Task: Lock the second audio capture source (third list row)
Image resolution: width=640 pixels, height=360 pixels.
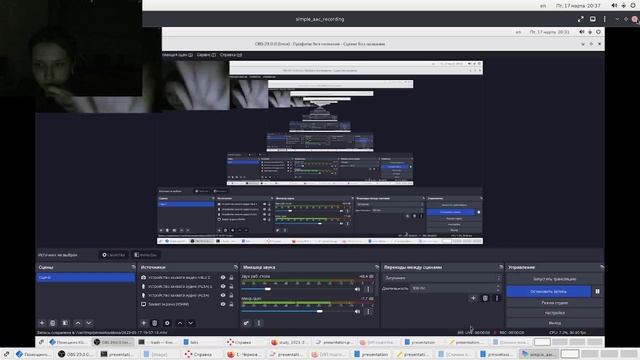Action: pyautogui.click(x=231, y=296)
